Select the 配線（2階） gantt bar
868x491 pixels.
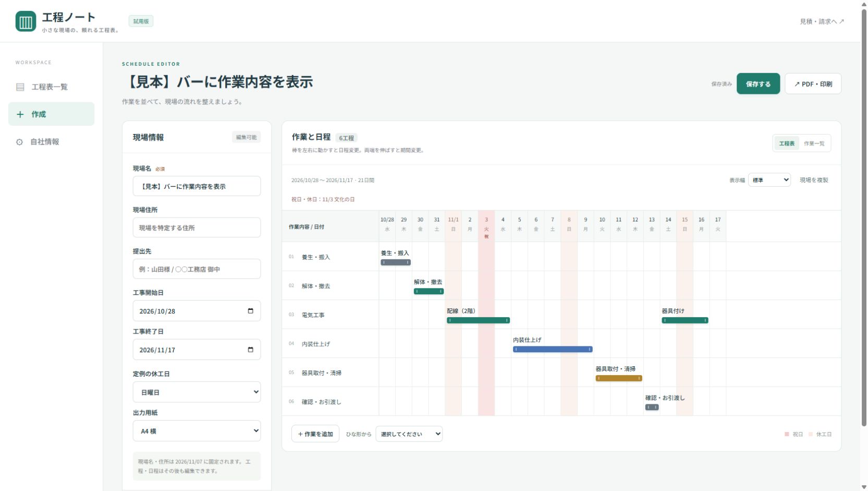478,320
